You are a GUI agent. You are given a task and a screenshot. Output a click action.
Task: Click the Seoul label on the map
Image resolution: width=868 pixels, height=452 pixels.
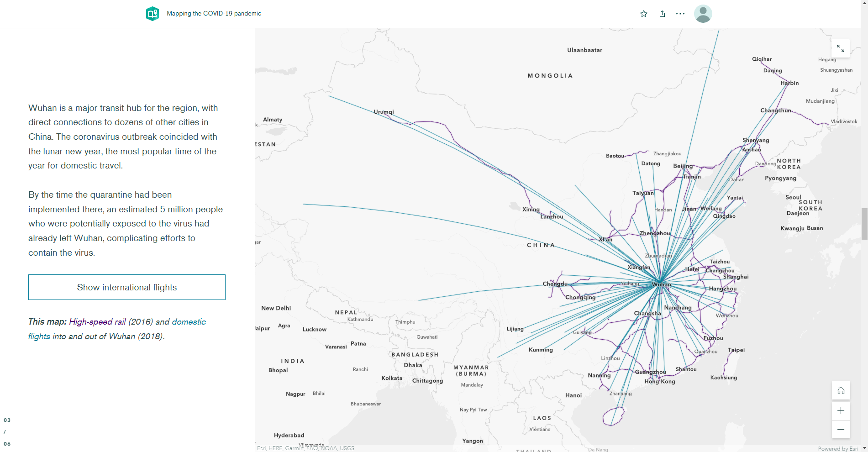[x=793, y=197]
